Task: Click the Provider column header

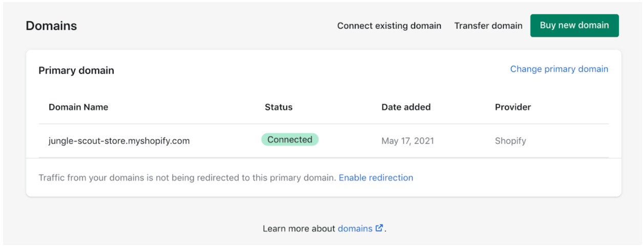Action: (x=512, y=107)
